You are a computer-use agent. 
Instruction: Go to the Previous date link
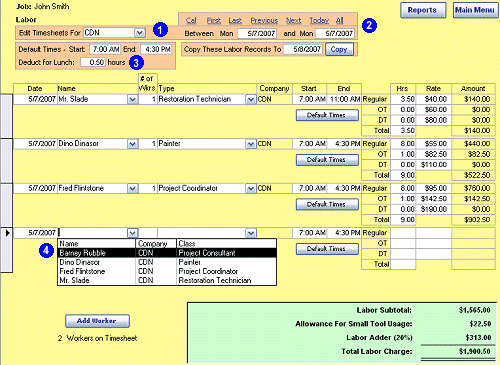click(264, 21)
